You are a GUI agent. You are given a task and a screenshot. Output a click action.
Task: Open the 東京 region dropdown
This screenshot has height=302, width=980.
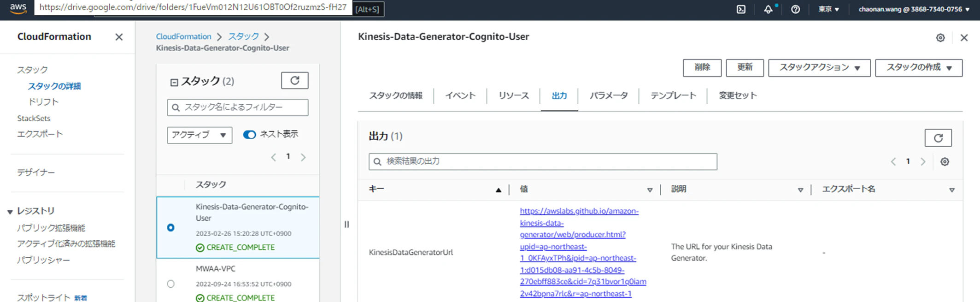tap(828, 9)
